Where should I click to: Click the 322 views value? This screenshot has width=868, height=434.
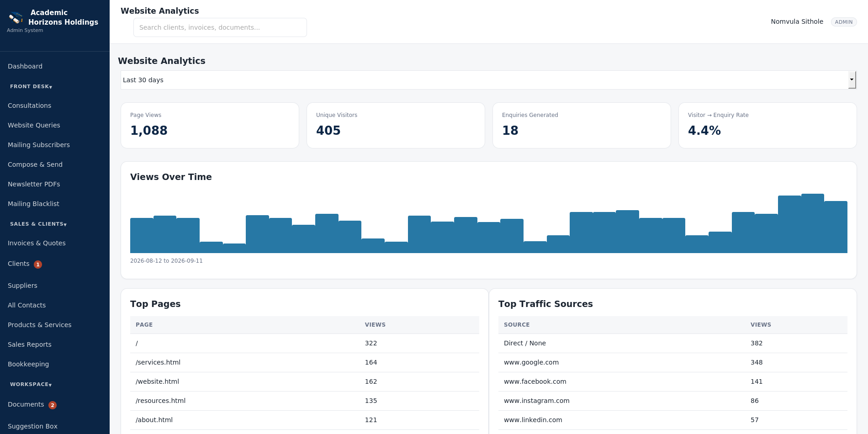pos(371,343)
